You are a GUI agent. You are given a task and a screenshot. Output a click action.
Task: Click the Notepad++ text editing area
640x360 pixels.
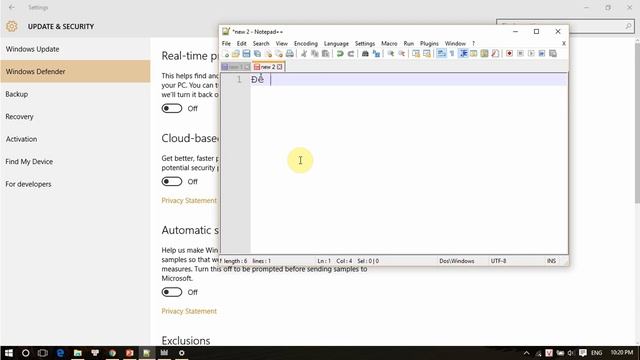pos(409,163)
